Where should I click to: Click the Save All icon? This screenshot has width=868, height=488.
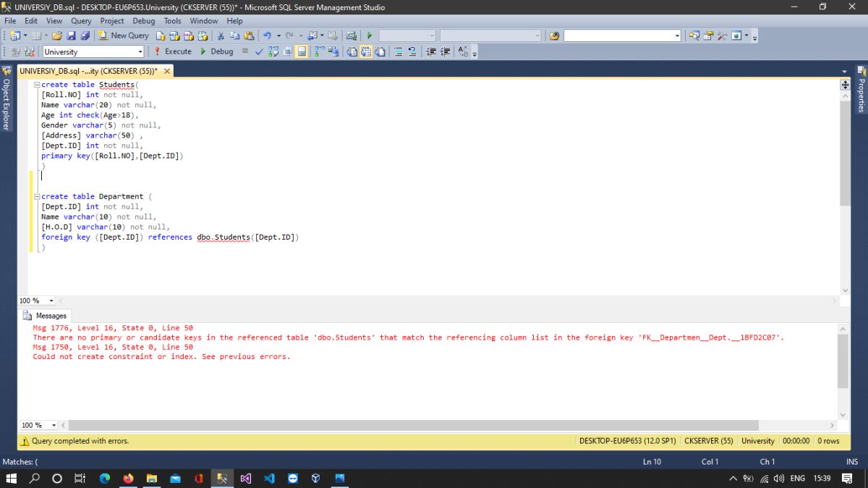[85, 35]
